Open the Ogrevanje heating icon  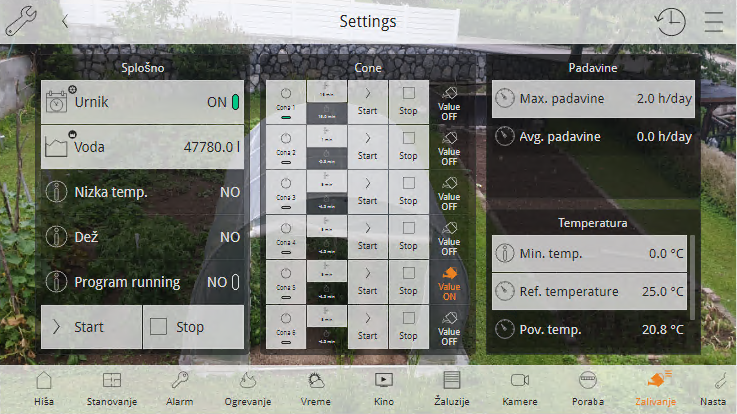click(247, 387)
